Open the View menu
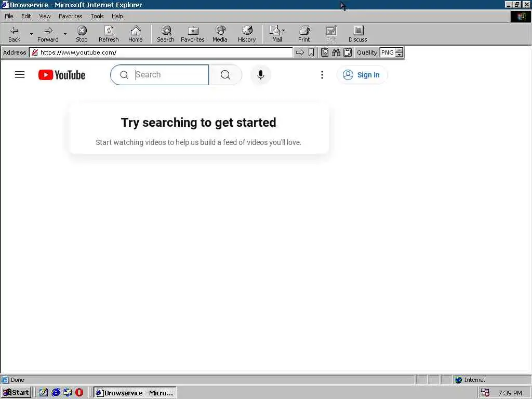This screenshot has height=399, width=532. [45, 16]
